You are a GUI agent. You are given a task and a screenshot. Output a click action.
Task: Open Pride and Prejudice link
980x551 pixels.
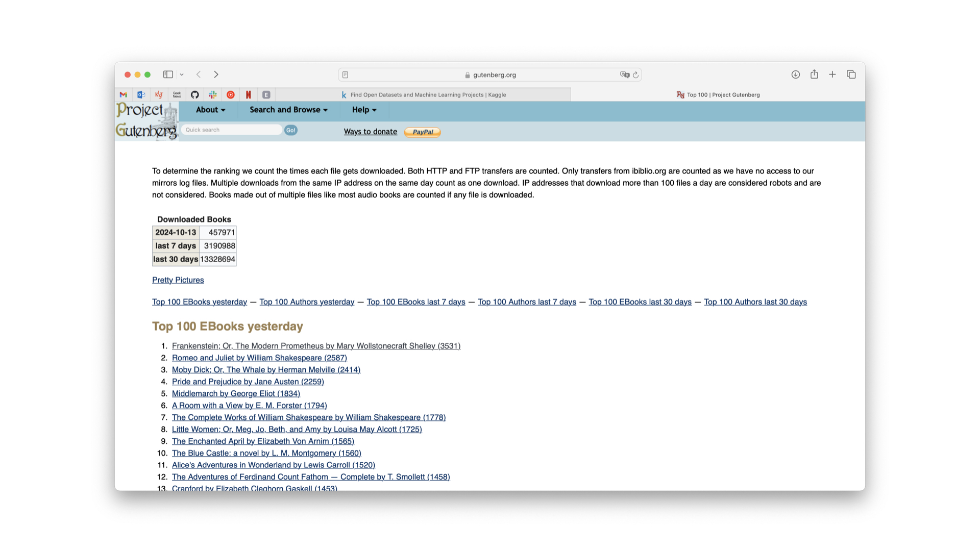coord(248,382)
